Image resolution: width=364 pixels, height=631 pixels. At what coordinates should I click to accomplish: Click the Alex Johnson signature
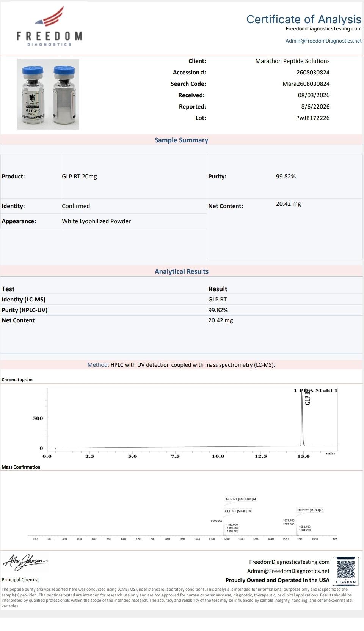pyautogui.click(x=25, y=562)
